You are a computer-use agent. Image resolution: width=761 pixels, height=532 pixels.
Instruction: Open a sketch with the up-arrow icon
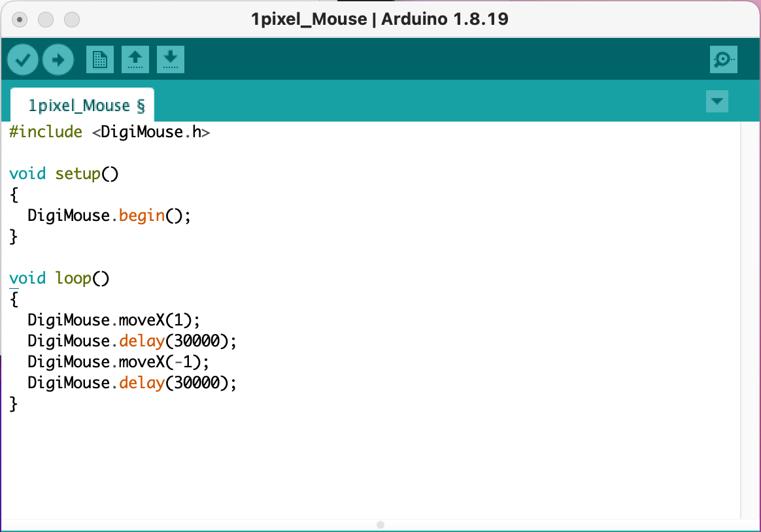pyautogui.click(x=135, y=59)
